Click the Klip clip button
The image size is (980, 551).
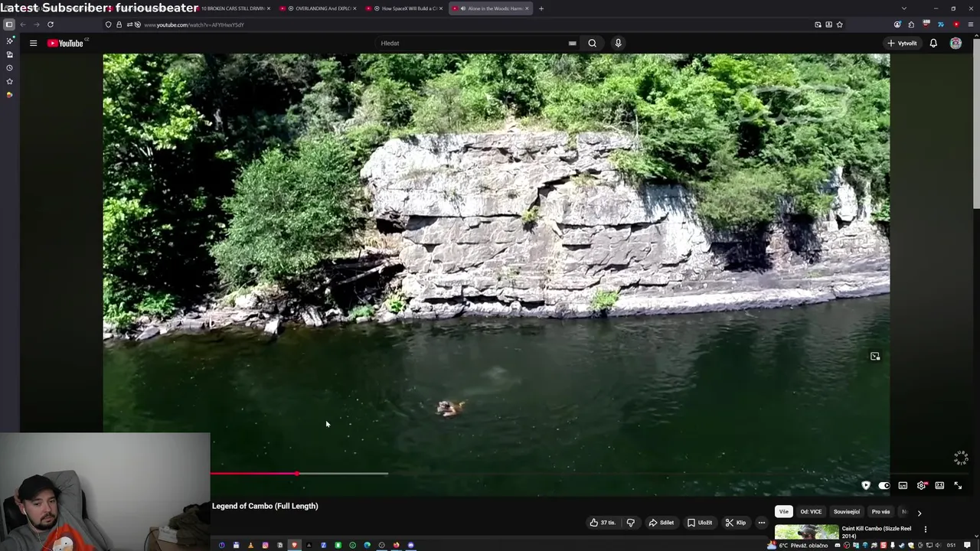[x=736, y=523]
